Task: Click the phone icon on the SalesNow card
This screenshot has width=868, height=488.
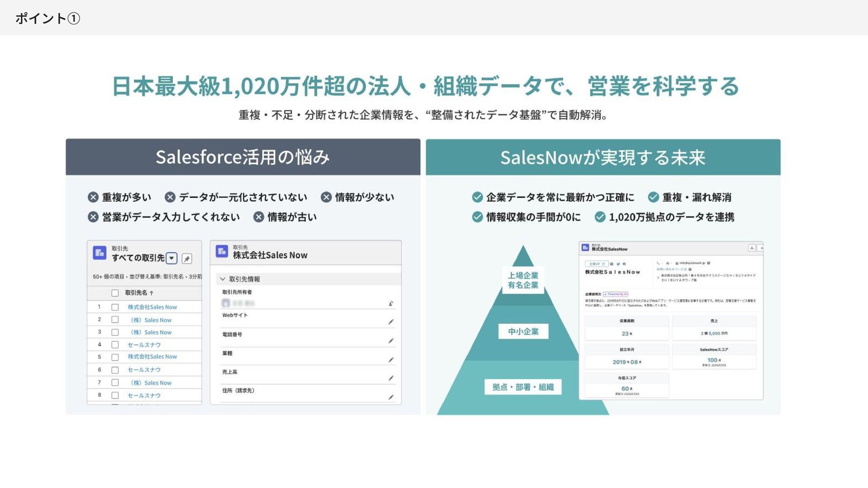Action: 658,263
